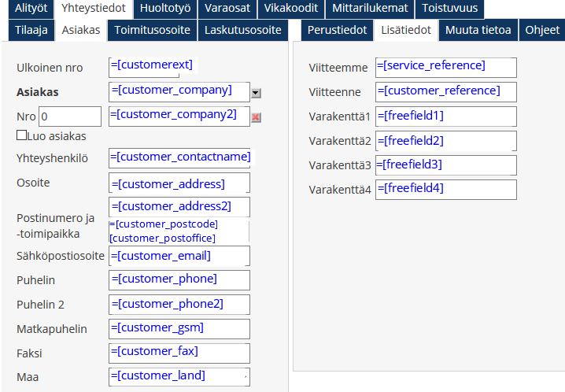The image size is (565, 392).
Task: Click the Nro number input field
Action: (70, 116)
